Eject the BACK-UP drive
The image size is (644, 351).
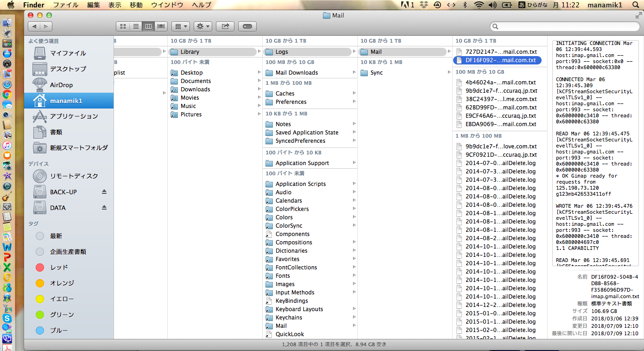coord(104,192)
